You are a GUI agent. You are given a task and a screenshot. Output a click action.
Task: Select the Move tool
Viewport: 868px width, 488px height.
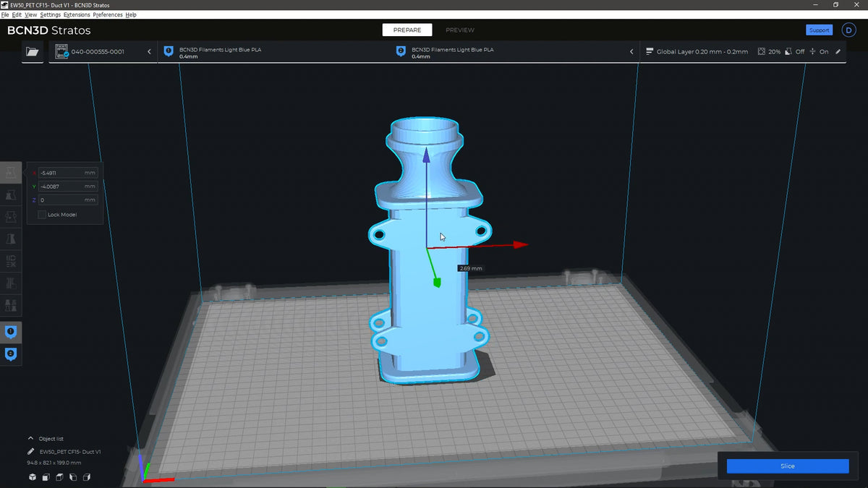coord(11,173)
